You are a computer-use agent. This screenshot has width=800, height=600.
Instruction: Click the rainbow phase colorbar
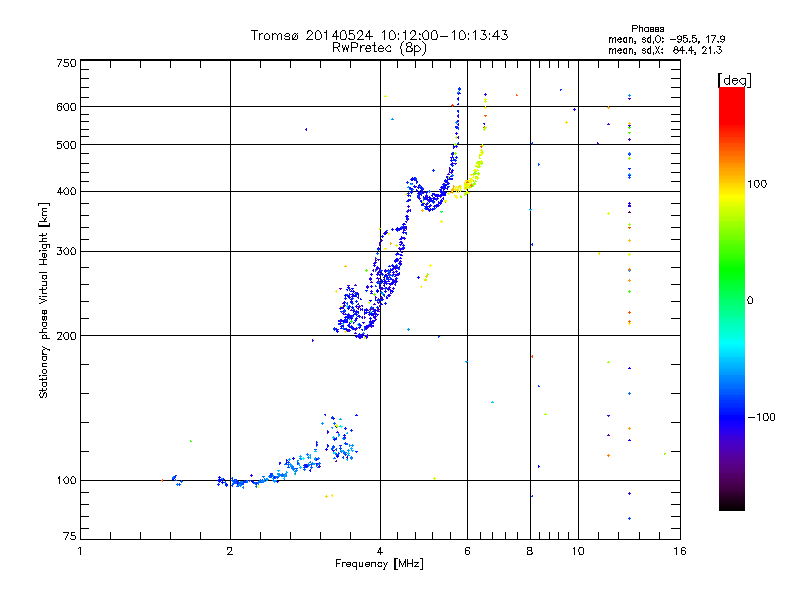point(732,298)
